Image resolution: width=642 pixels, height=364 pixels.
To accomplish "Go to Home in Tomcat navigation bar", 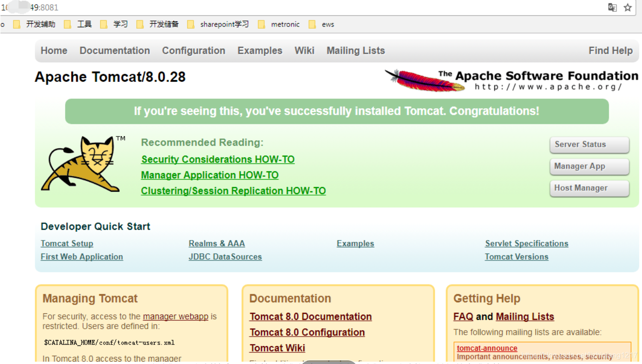I will click(x=54, y=51).
